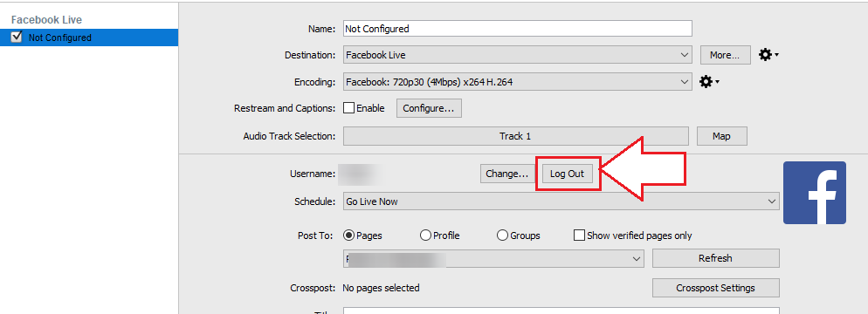Open the Encoding preset dropdown

(517, 82)
